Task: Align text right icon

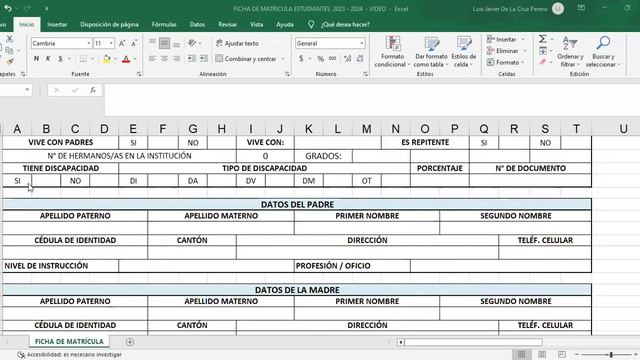Action: tap(176, 59)
